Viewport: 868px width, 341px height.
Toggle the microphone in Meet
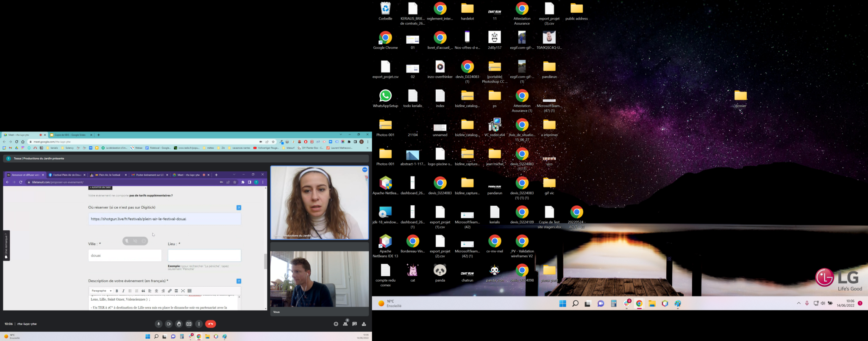coord(159,324)
